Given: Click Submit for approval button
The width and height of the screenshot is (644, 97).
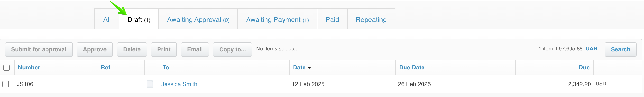Looking at the screenshot, I should (39, 49).
